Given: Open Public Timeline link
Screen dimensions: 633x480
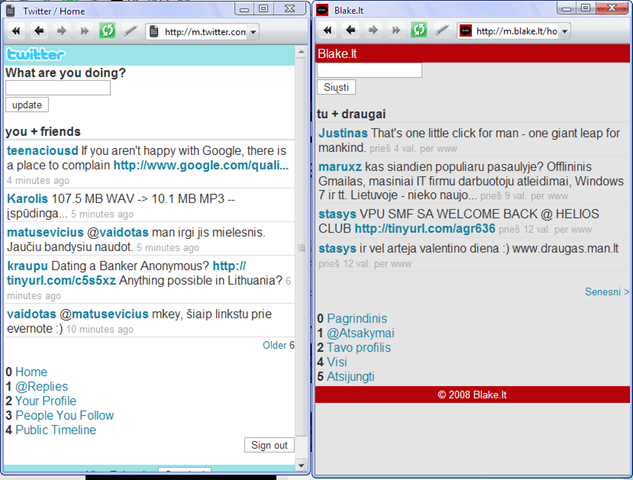Looking at the screenshot, I should (56, 430).
